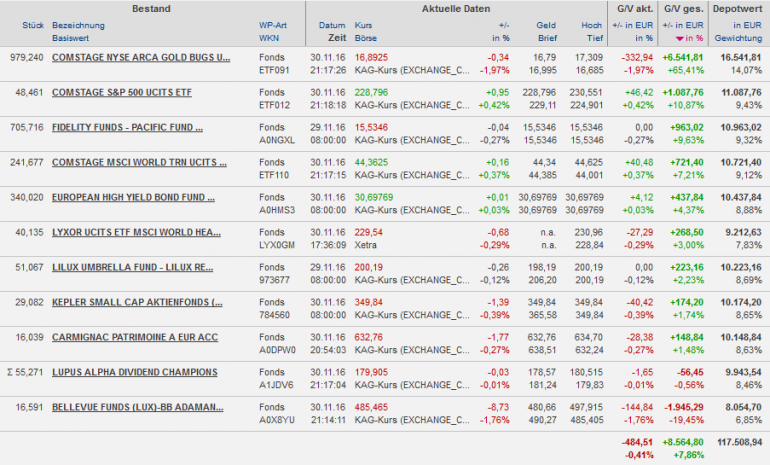Open COMSTAGE MSCI WORLD TRN UCITS link
The width and height of the screenshot is (770, 465).
click(139, 163)
